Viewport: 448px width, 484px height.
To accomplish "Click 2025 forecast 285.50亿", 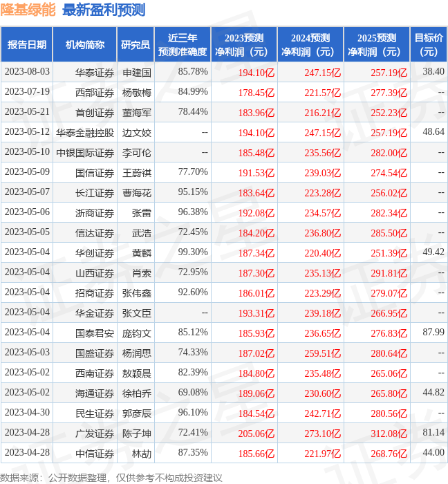I will pyautogui.click(x=389, y=234).
